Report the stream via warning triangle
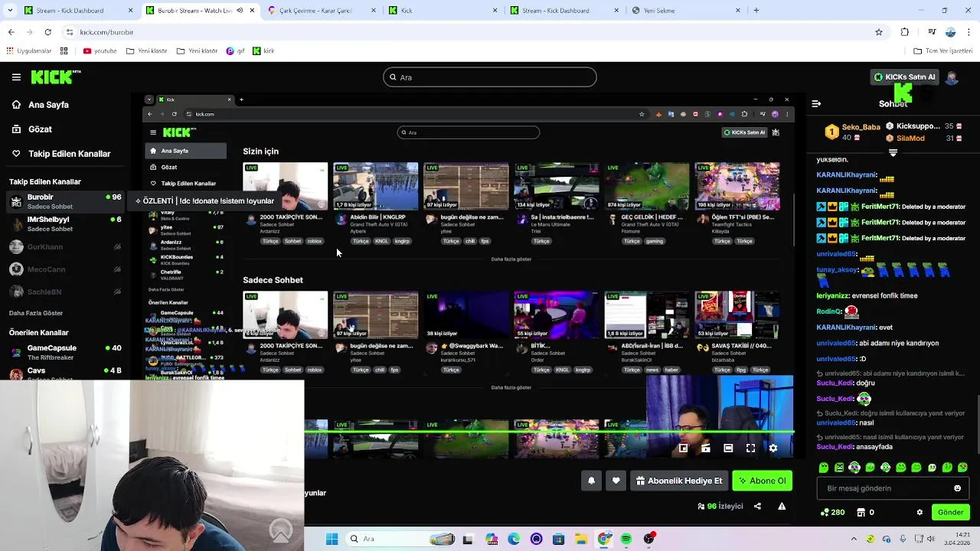Screen dimensions: 980x551 [x=782, y=506]
